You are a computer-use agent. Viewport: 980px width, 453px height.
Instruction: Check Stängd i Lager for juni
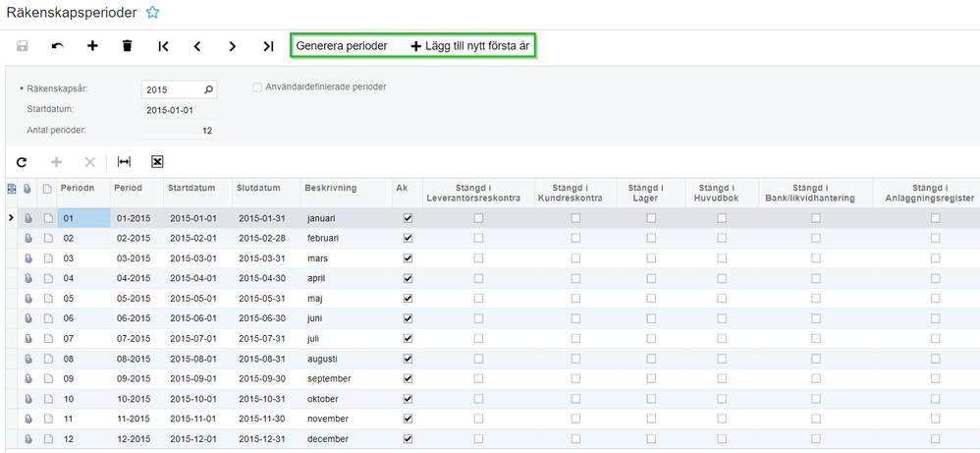[651, 318]
